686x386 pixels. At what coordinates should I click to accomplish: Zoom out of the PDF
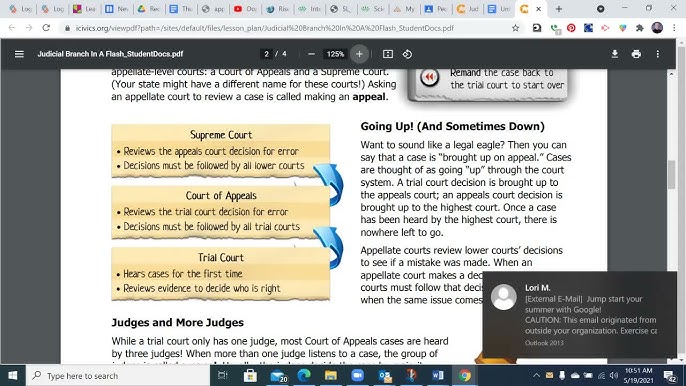[311, 54]
